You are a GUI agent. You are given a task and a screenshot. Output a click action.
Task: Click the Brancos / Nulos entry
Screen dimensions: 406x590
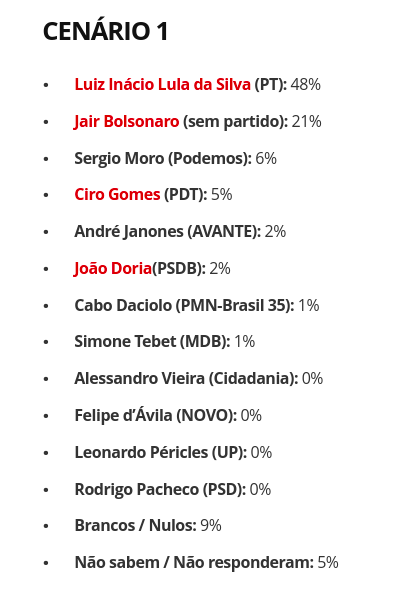point(148,526)
